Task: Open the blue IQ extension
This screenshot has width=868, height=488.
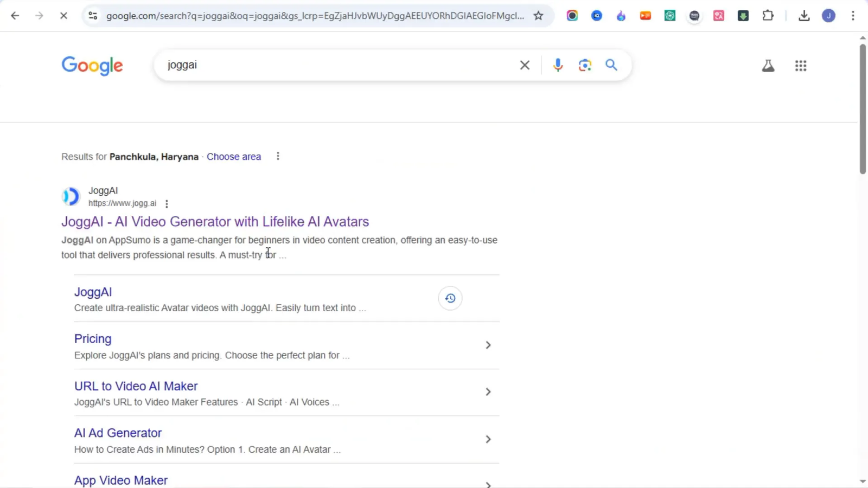Action: [597, 16]
